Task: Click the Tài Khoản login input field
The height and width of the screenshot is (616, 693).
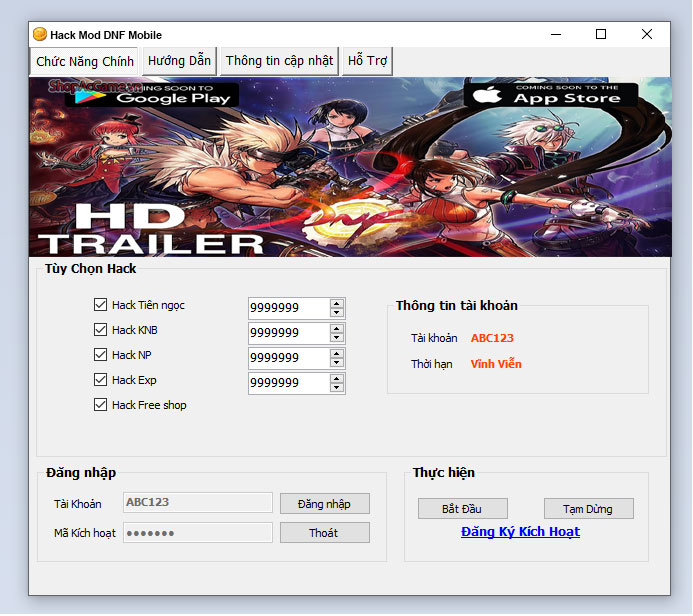Action: (198, 502)
